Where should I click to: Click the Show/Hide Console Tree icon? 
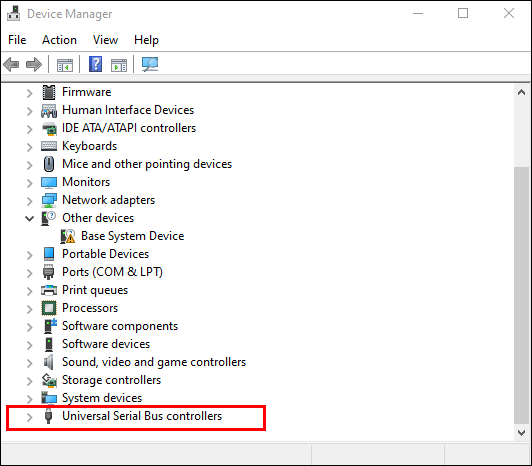tap(65, 64)
